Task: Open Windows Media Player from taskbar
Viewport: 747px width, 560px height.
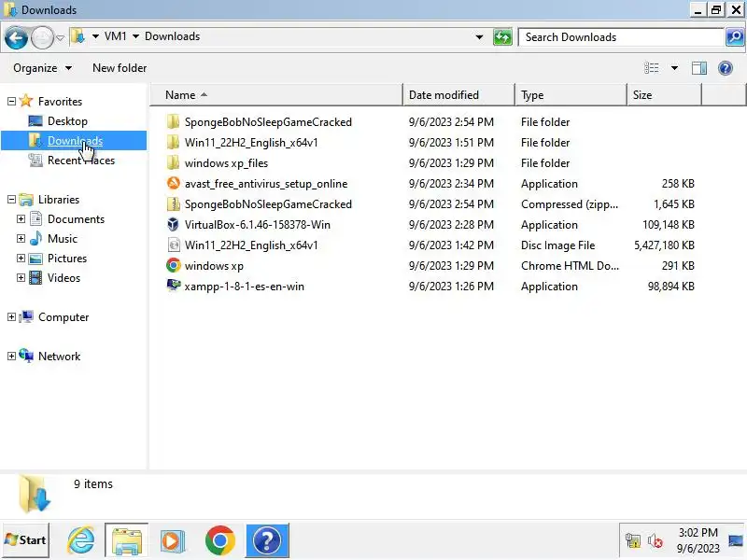Action: 172,540
